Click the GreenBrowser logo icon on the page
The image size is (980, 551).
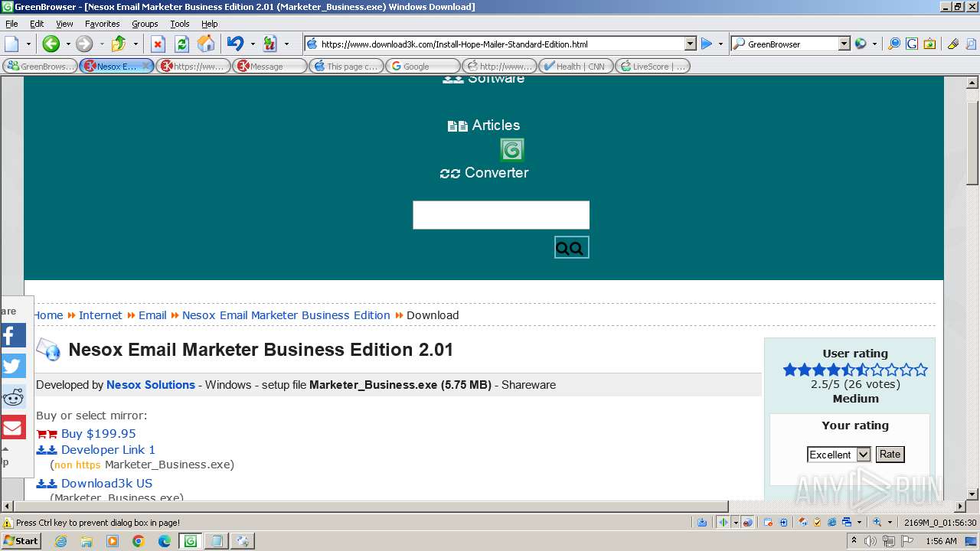[x=511, y=149]
